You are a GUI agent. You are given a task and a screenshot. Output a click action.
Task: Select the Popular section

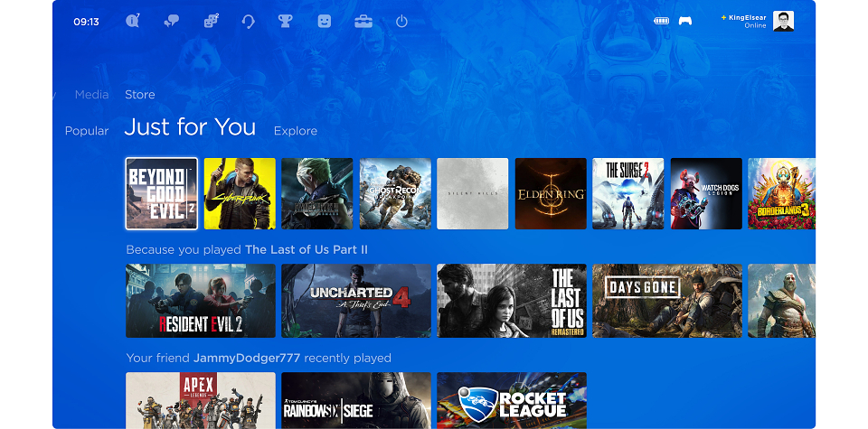tap(87, 131)
